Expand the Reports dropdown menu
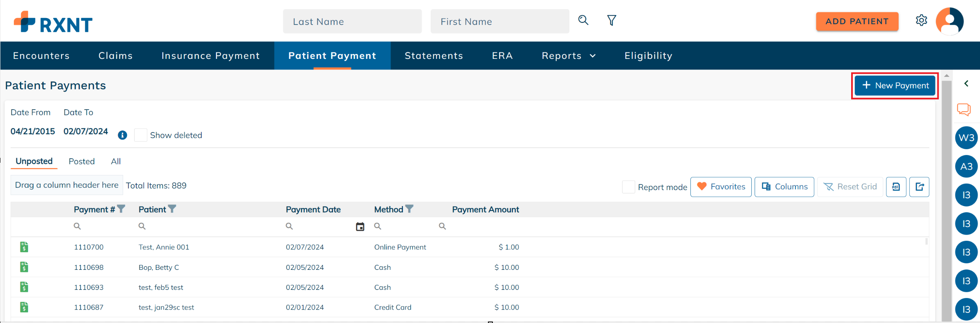Screen dimensions: 980x323 click(x=569, y=56)
